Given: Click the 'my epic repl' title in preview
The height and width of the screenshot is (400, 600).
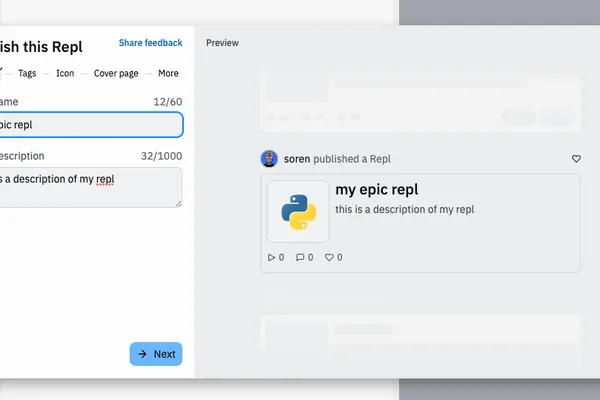Looking at the screenshot, I should tap(377, 189).
